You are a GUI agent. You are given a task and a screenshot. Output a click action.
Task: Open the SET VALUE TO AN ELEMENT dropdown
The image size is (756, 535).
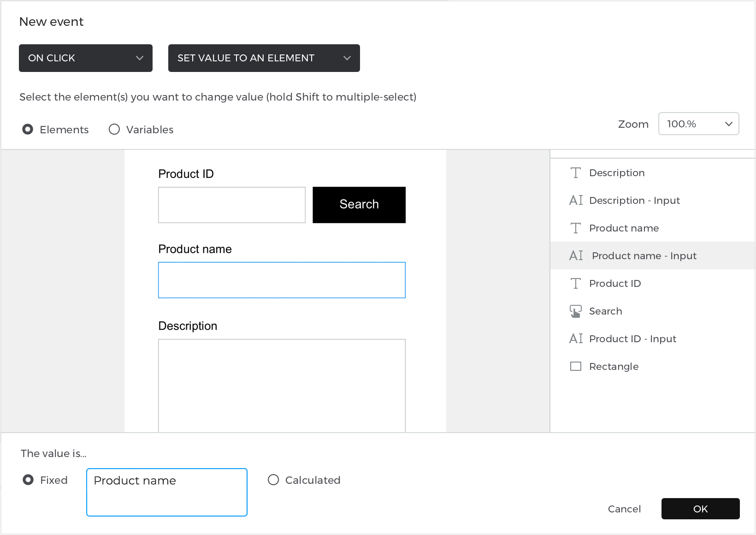(x=264, y=58)
